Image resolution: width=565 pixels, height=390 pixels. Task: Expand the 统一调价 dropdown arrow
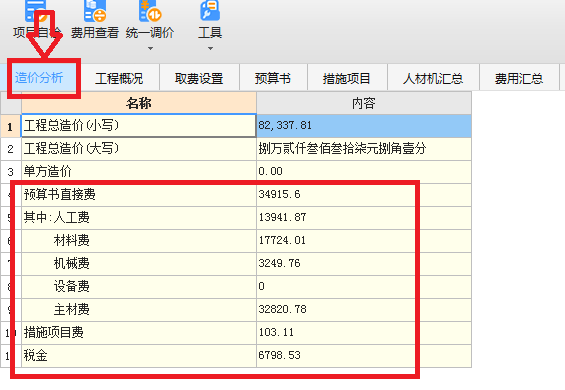(150, 48)
